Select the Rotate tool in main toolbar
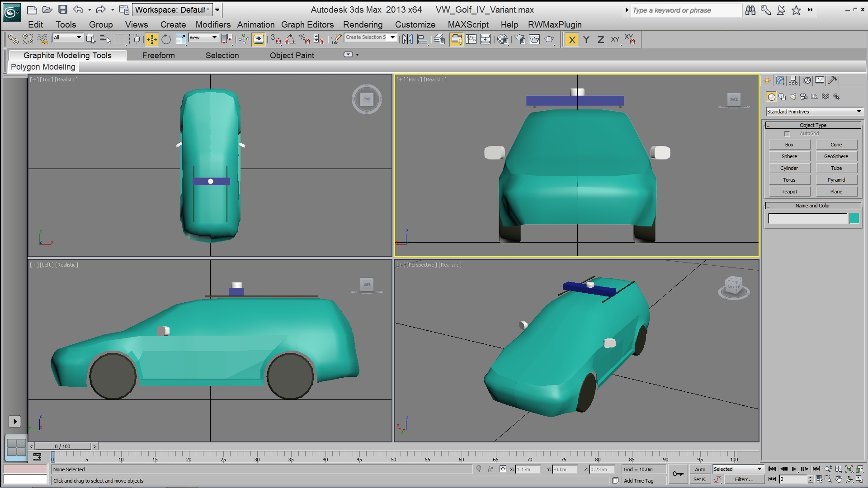Viewport: 868px width, 488px height. click(166, 40)
